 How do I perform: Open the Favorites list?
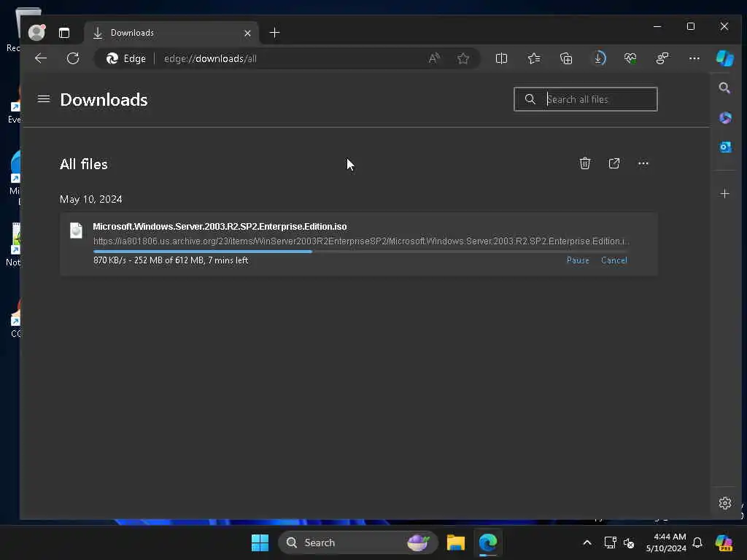coord(533,58)
